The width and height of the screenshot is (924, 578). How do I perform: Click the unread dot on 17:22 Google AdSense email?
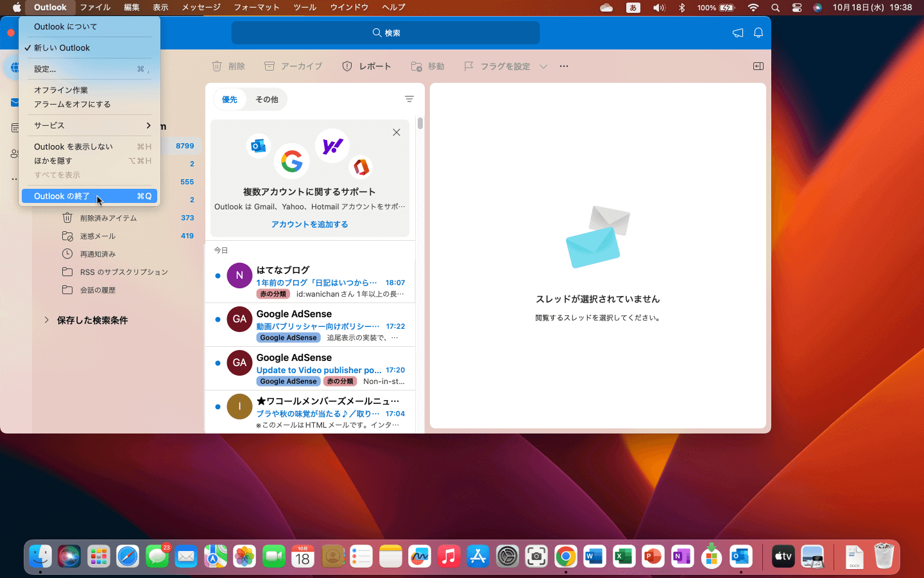(x=218, y=319)
